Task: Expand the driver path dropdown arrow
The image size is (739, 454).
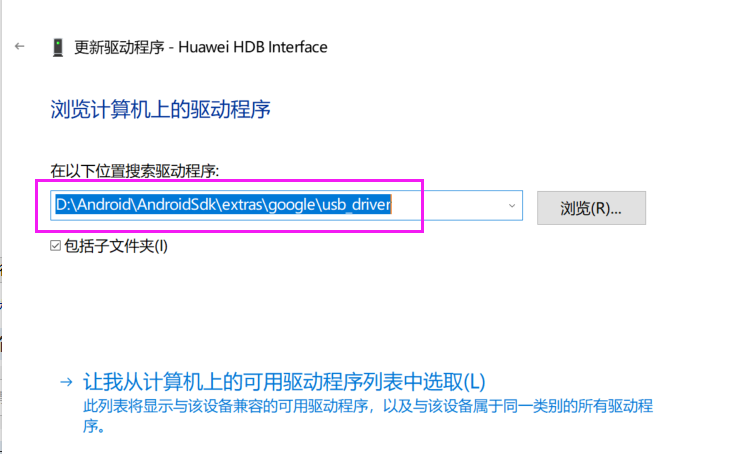Action: pyautogui.click(x=512, y=206)
